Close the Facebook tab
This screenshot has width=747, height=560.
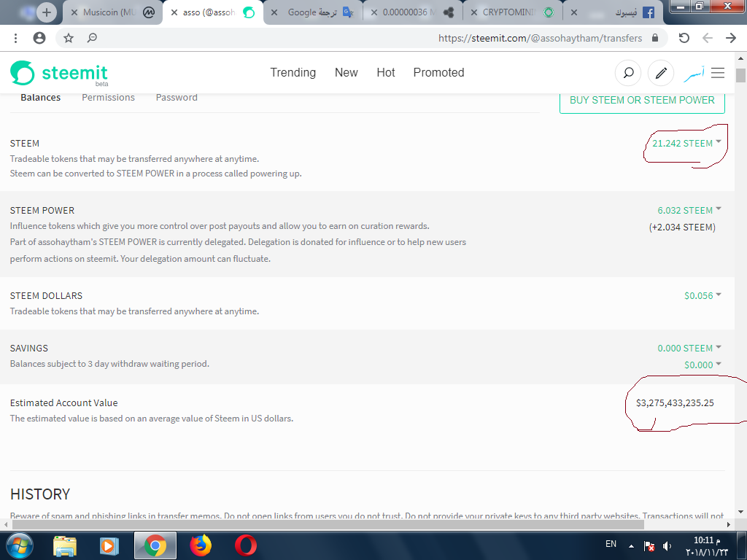tap(574, 13)
